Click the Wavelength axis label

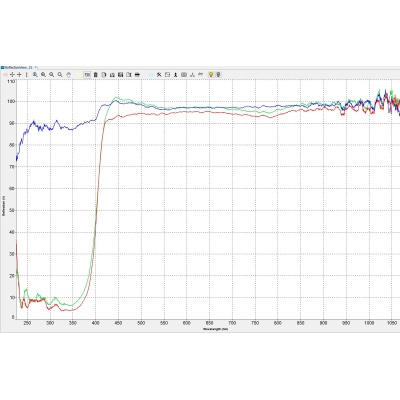tap(216, 329)
